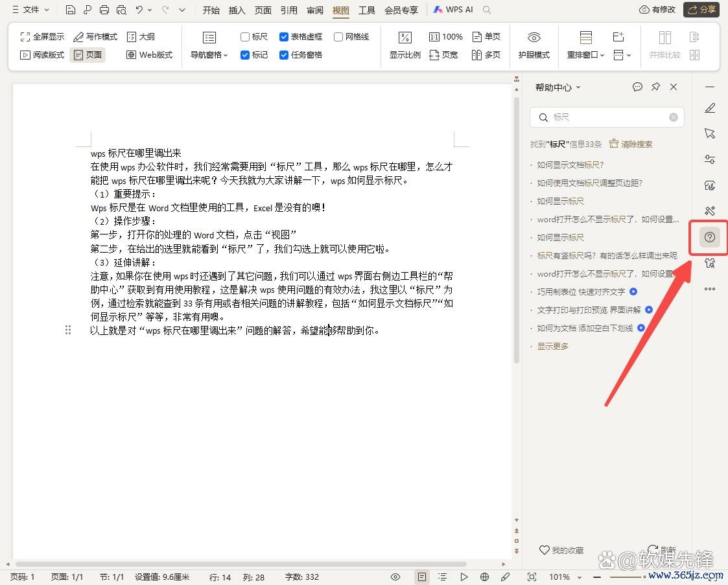Select the 页面 view button beside 阅读版式
This screenshot has height=585, width=728.
click(x=88, y=54)
